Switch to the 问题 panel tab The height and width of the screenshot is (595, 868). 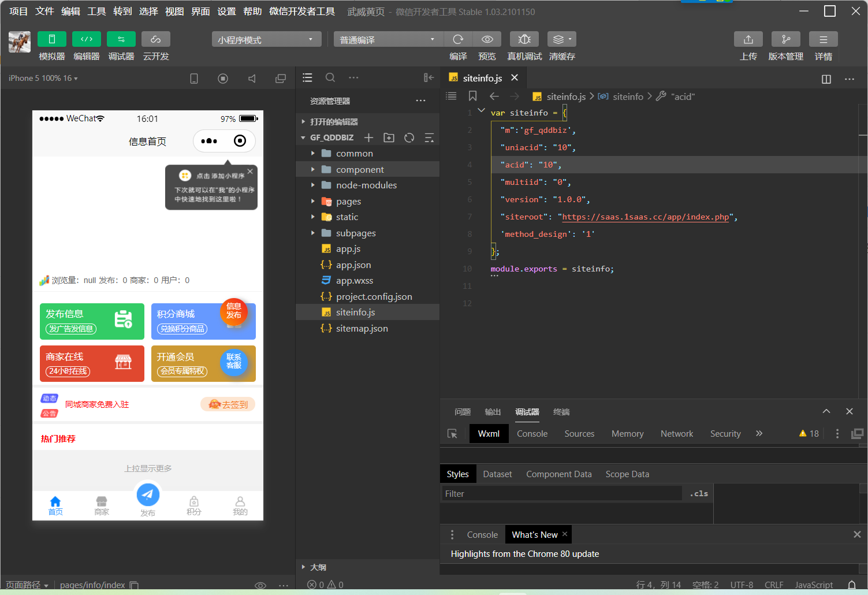click(x=463, y=412)
